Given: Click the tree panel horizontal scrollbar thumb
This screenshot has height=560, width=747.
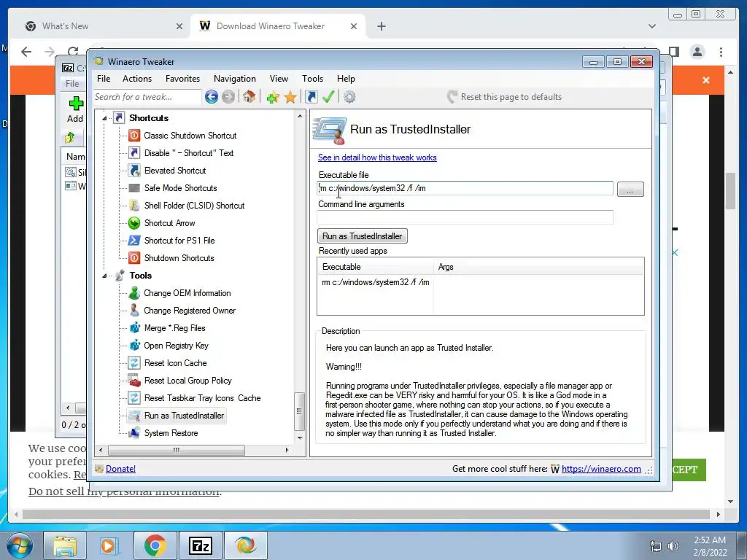Looking at the screenshot, I should pos(177,450).
